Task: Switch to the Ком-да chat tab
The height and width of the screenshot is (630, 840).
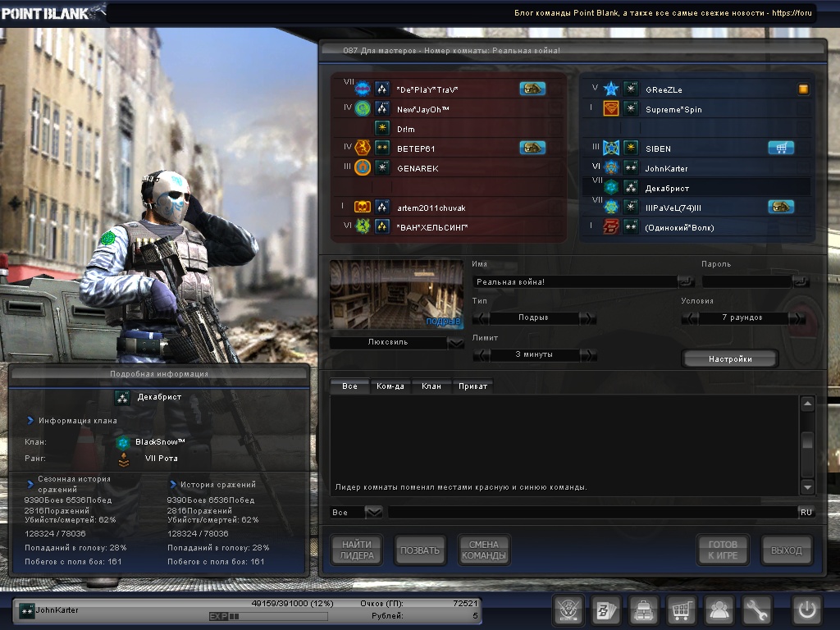Action: coord(390,386)
